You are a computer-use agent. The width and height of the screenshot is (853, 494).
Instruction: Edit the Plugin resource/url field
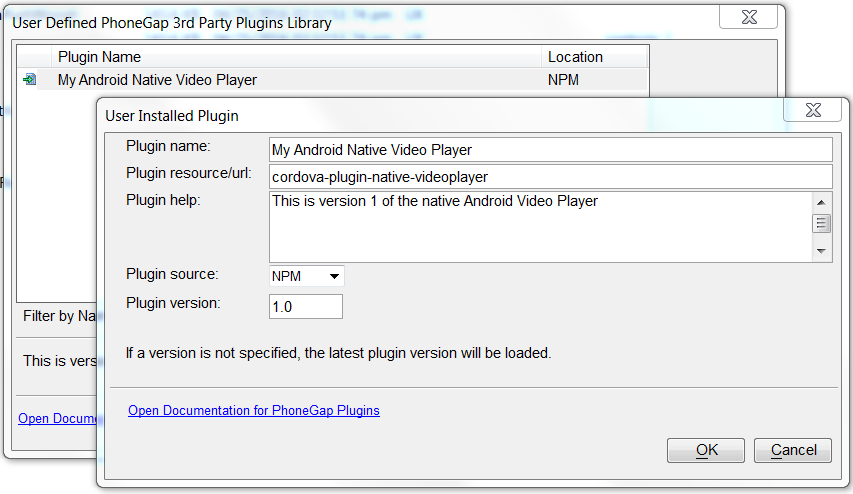coord(551,177)
